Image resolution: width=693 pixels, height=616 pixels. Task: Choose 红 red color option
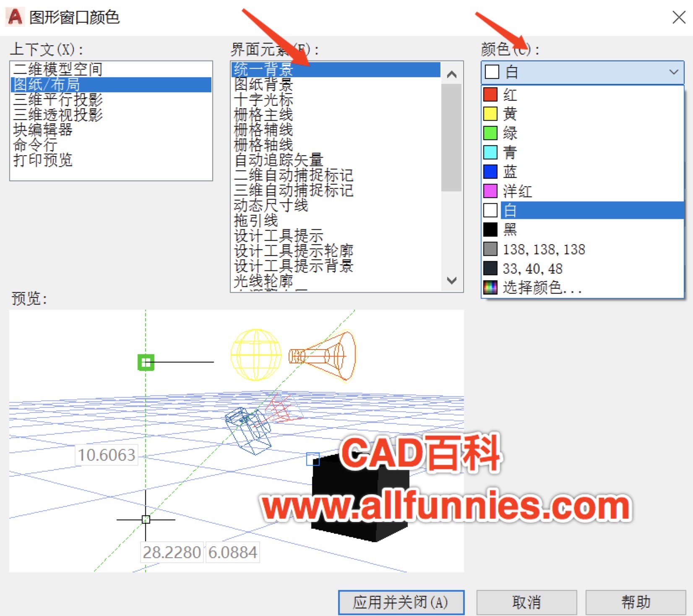[583, 95]
